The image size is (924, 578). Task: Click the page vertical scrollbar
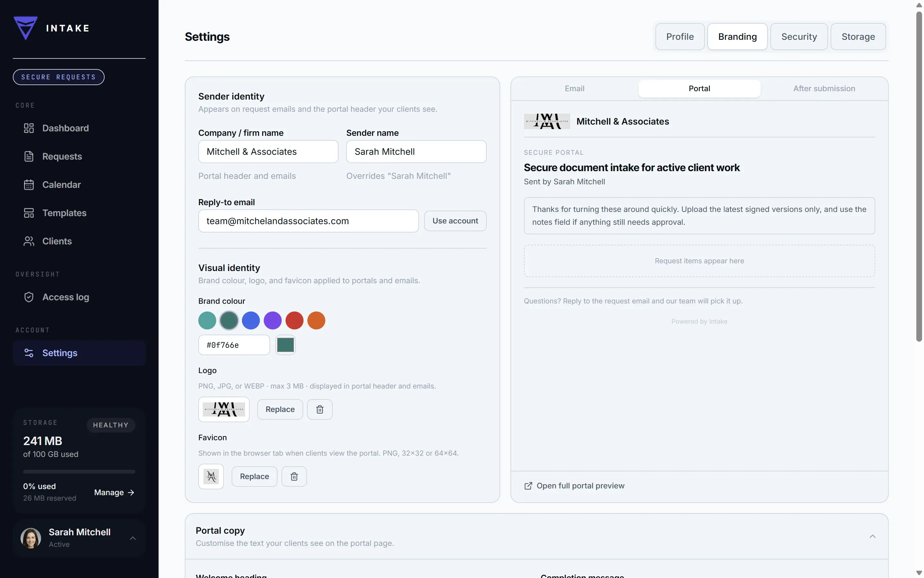(919, 176)
